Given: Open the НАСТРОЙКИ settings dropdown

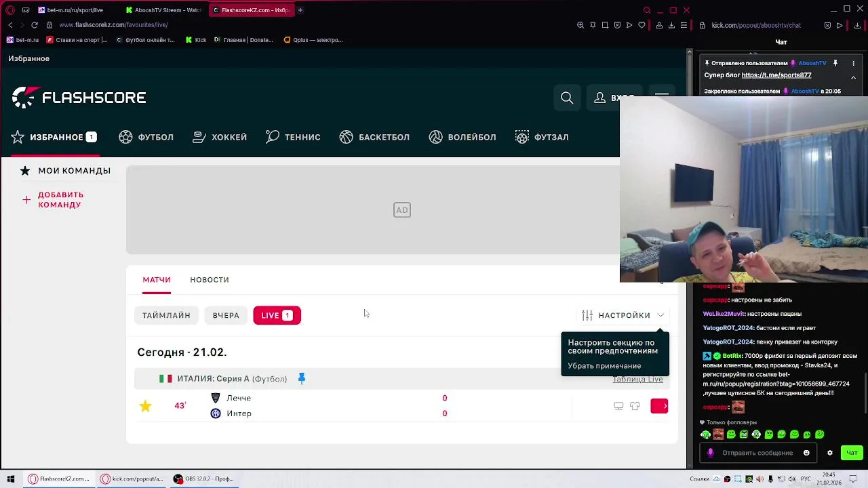Looking at the screenshot, I should pyautogui.click(x=623, y=315).
